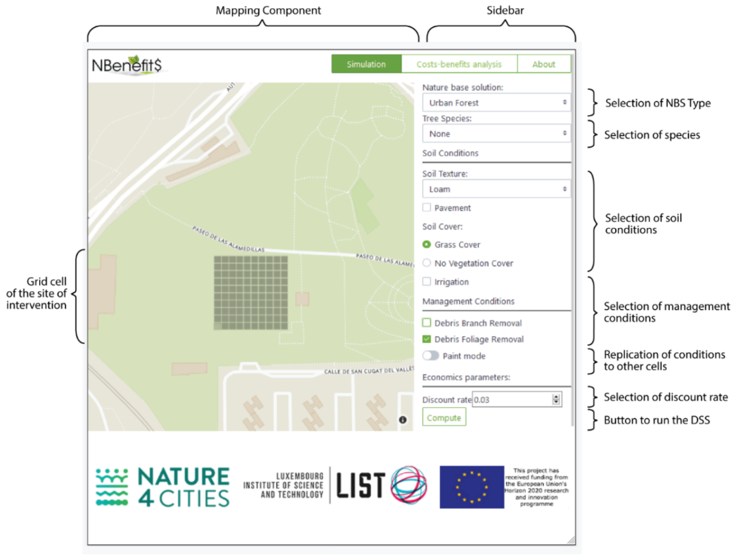The height and width of the screenshot is (560, 738).
Task: Open the About tab
Action: coord(543,64)
